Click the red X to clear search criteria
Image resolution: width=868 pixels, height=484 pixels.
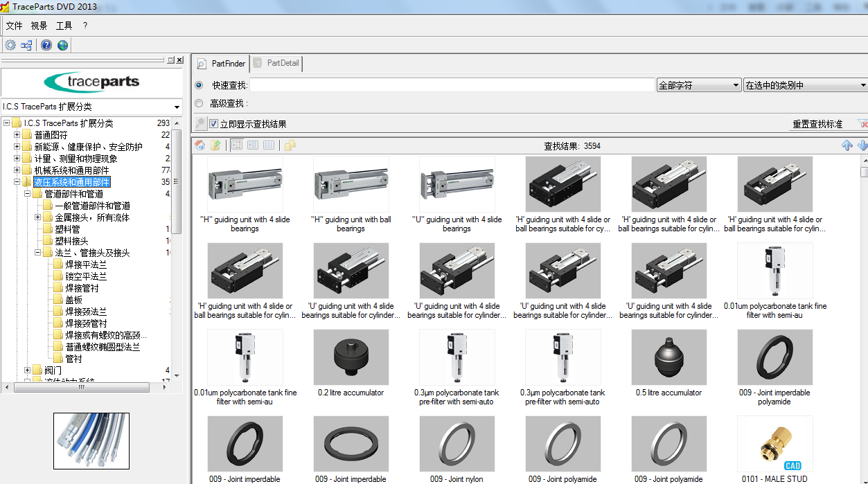863,123
